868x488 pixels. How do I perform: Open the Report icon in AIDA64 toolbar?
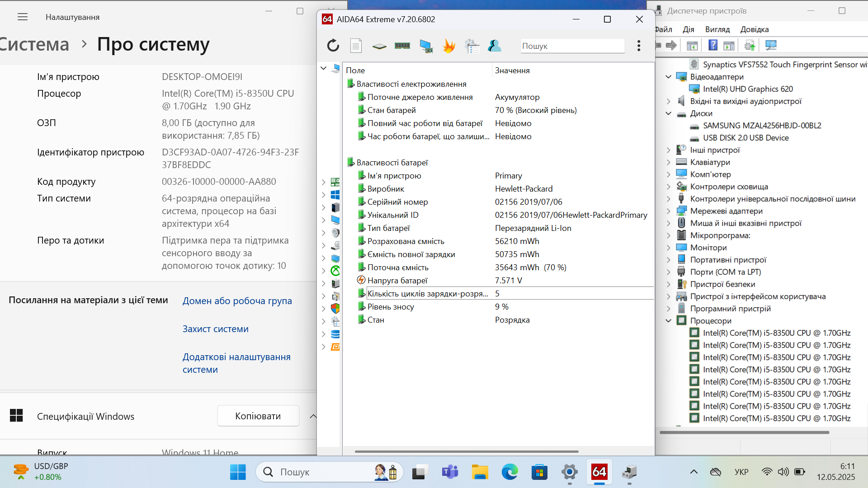coord(356,46)
